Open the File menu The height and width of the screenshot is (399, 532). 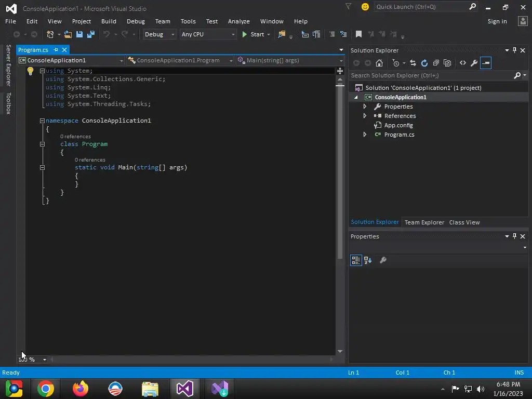point(10,21)
